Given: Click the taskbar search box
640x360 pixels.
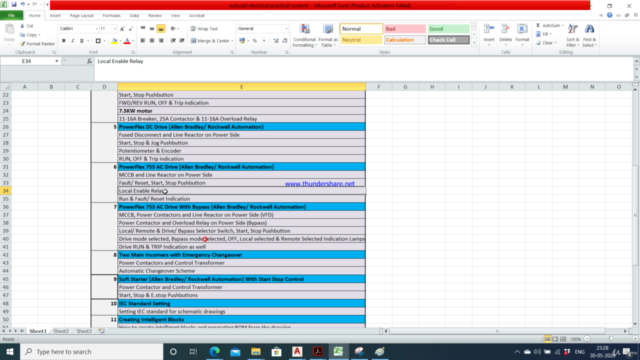Looking at the screenshot, I should (92, 351).
